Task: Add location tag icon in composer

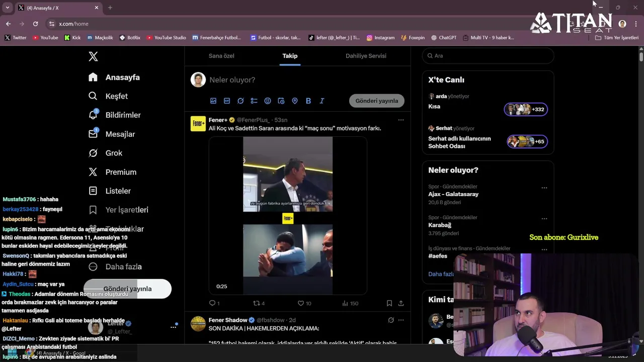Action: click(295, 101)
